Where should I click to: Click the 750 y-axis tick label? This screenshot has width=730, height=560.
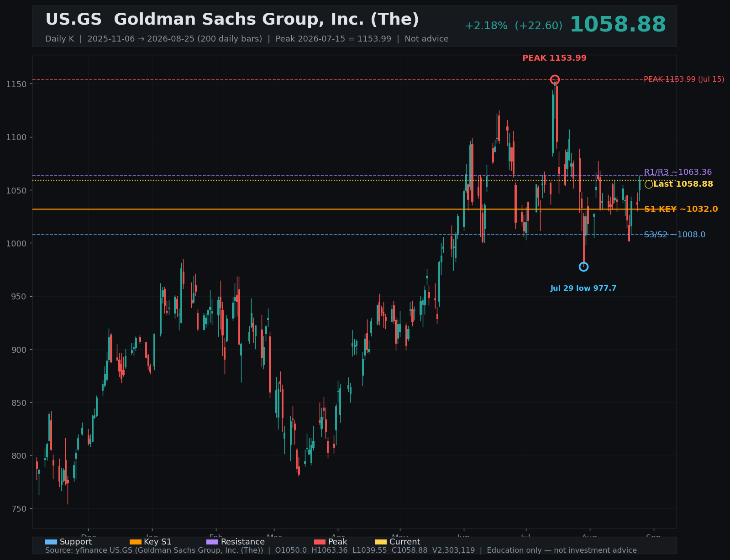19,509
